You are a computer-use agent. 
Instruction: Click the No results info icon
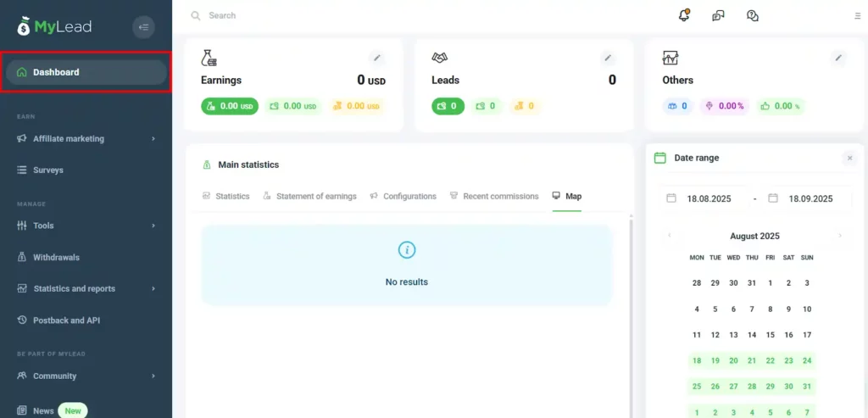(x=407, y=250)
